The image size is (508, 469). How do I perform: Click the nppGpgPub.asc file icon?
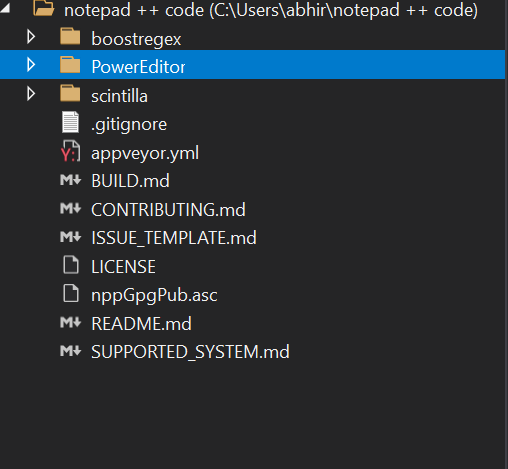(71, 293)
